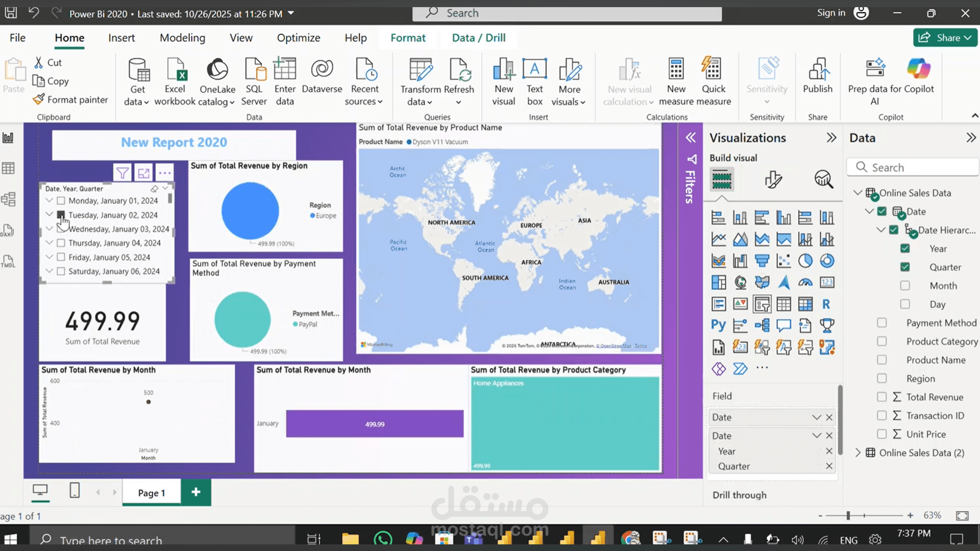
Task: Click the Share button
Action: [945, 38]
